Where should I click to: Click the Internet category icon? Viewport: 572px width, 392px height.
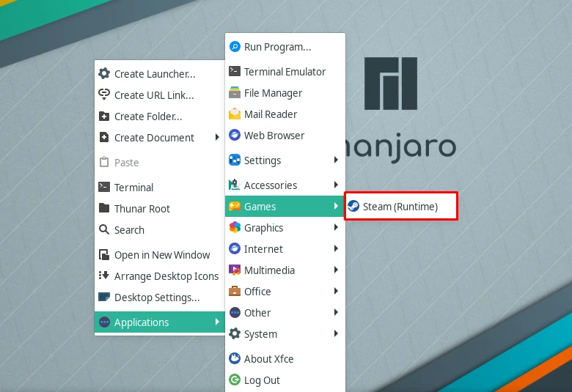[x=235, y=248]
